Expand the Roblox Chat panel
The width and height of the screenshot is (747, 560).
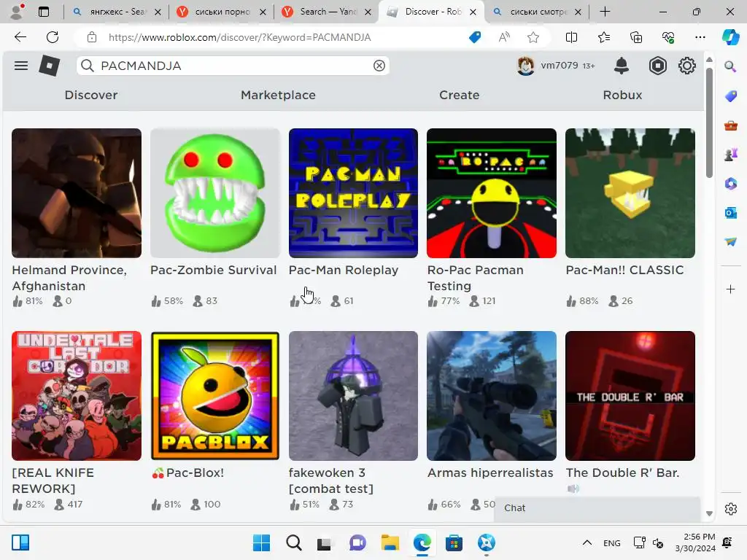click(x=597, y=508)
